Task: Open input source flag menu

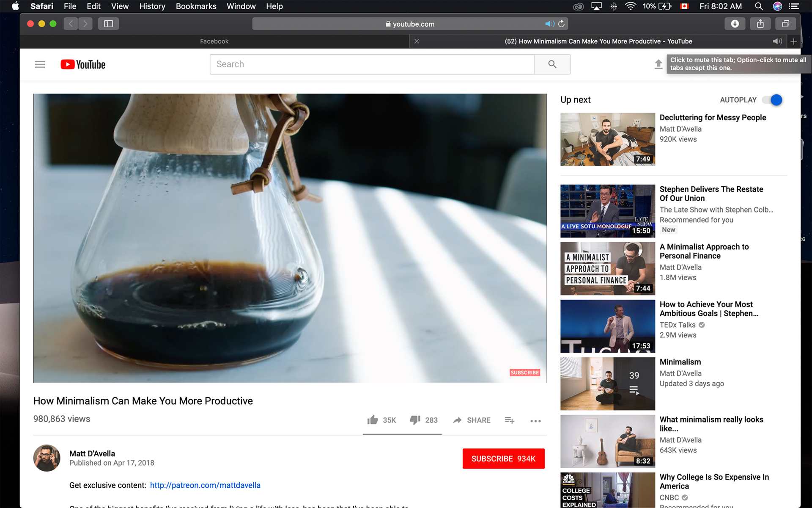Action: [x=684, y=6]
